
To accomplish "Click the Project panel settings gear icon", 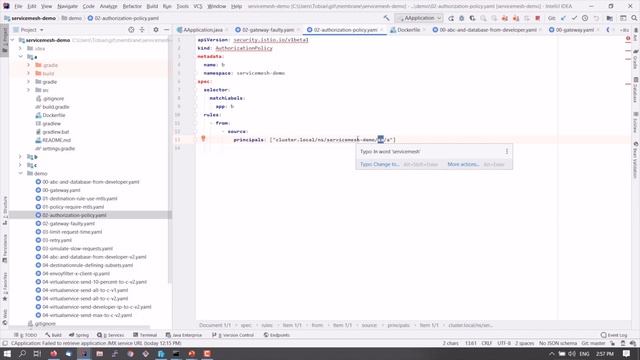I will tap(156, 30).
